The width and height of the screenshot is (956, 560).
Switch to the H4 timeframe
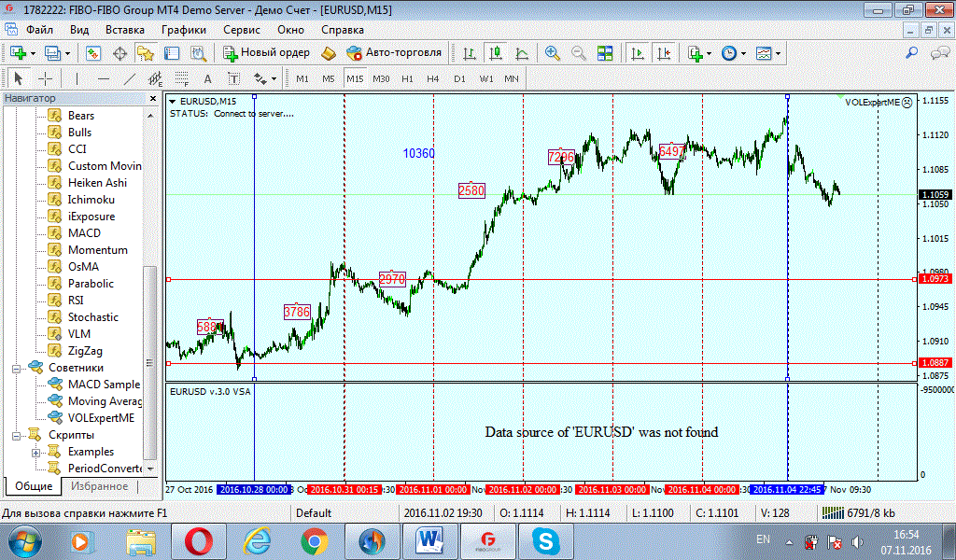[433, 78]
